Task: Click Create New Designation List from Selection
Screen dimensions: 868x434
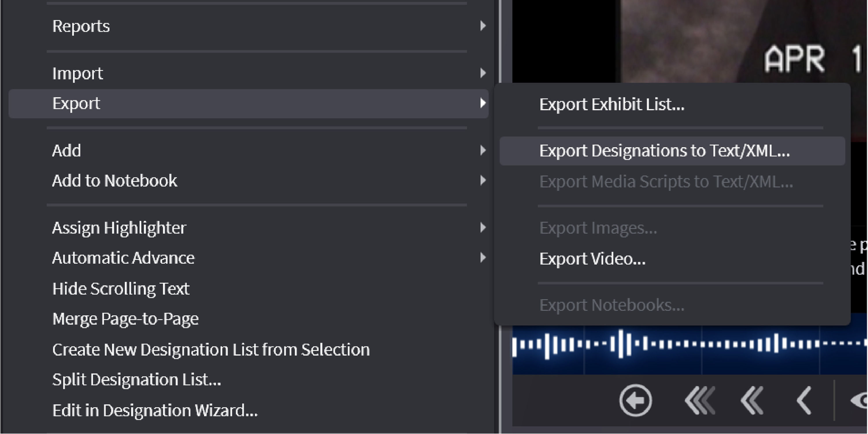Action: click(x=211, y=350)
